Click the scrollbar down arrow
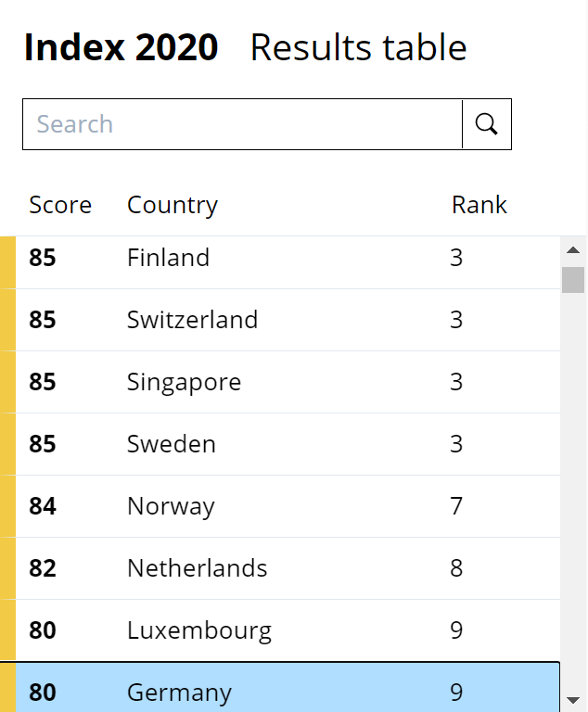The image size is (588, 712). (573, 700)
